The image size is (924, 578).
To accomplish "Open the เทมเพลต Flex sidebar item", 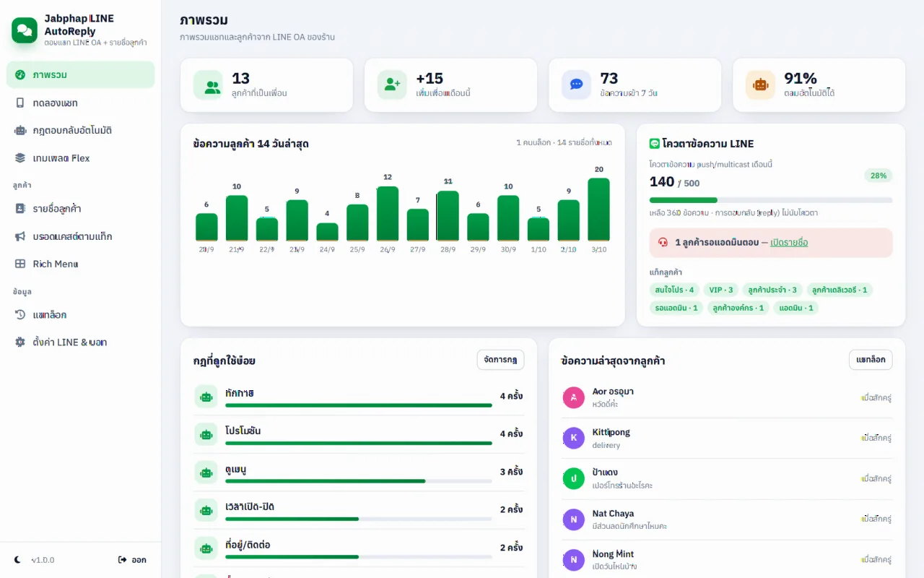I will pyautogui.click(x=80, y=158).
